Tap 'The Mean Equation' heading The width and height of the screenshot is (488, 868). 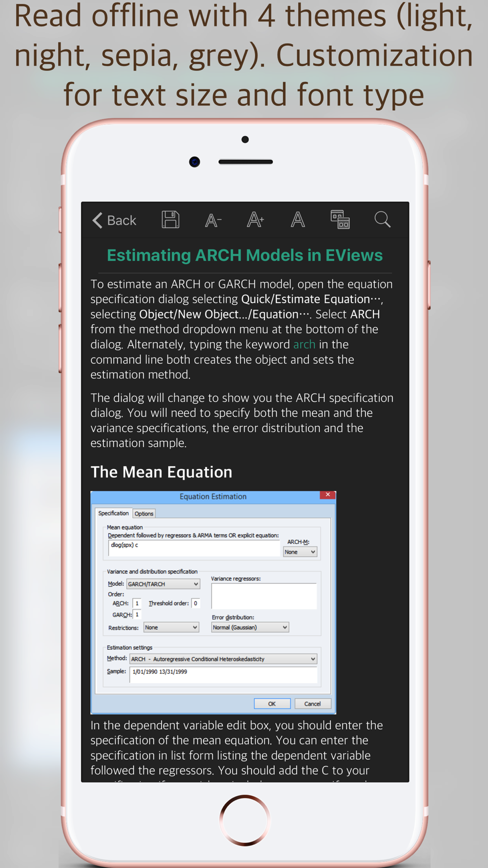[162, 472]
